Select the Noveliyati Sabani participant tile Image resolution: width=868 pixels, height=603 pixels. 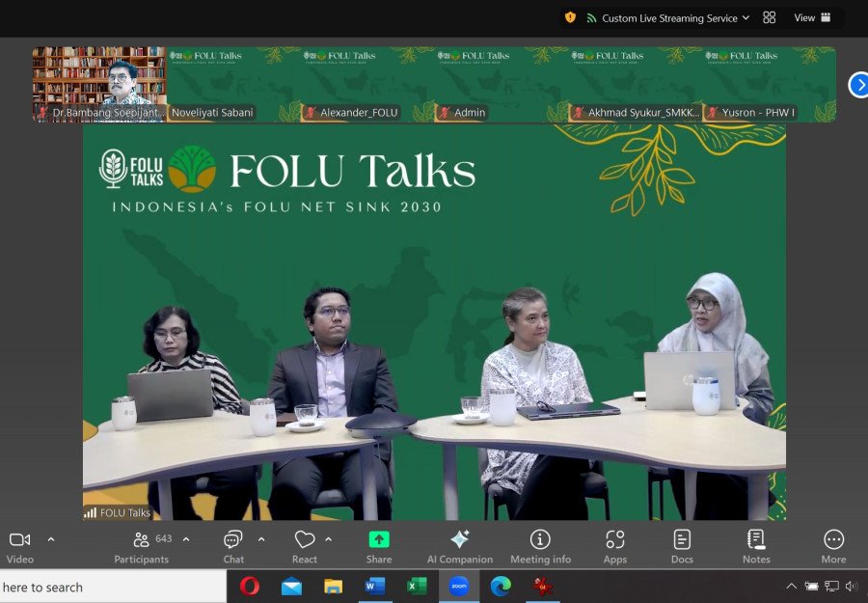coord(233,84)
